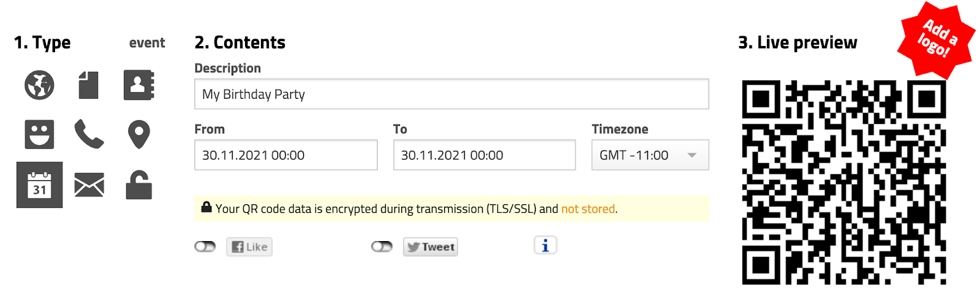Click the Tweet button
Viewport: 980px width, 303px height.
[x=431, y=247]
